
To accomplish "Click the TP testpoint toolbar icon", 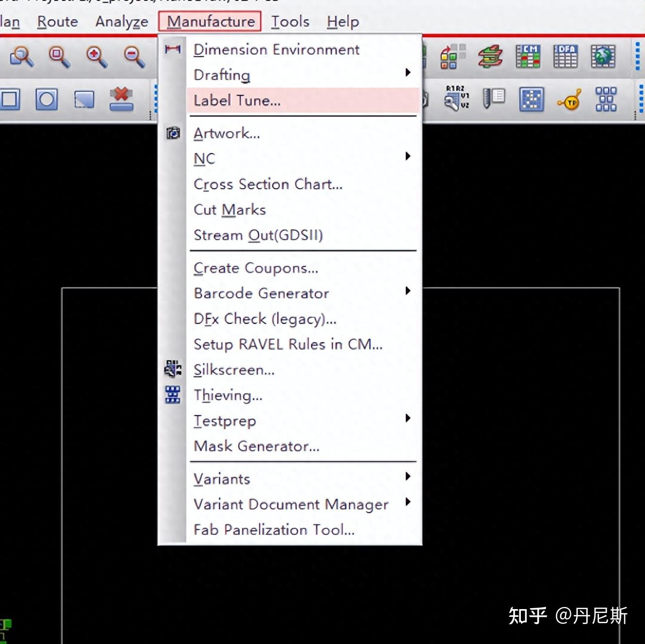I will 569,99.
